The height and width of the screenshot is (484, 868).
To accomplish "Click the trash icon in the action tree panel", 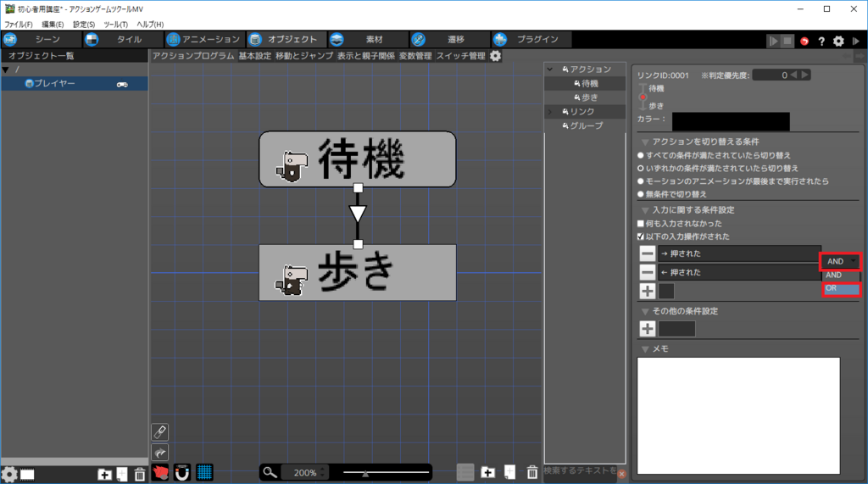I will 532,472.
